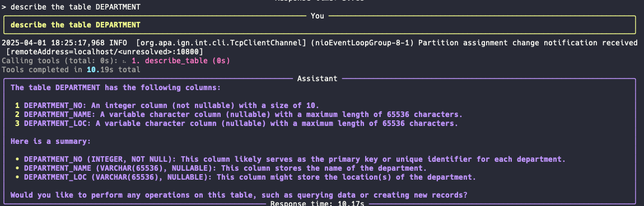Click the second summary bullet point
The height and width of the screenshot is (206, 644).
tap(17, 168)
